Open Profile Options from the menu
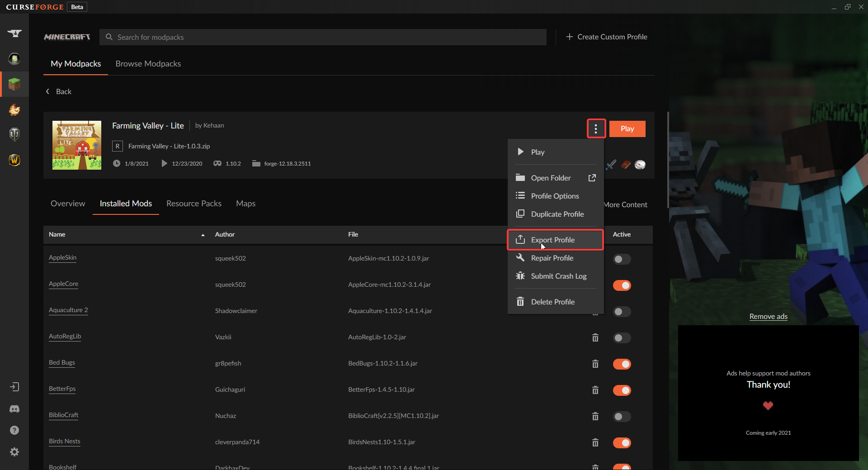This screenshot has width=868, height=470. pyautogui.click(x=556, y=196)
